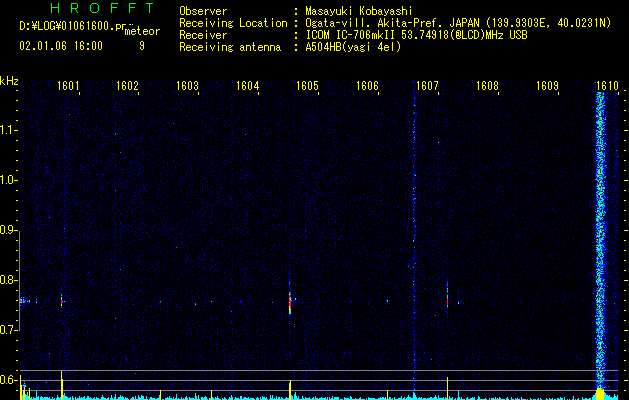Click the 1604 time axis label
Screen dimensions: 629x400
[248, 86]
